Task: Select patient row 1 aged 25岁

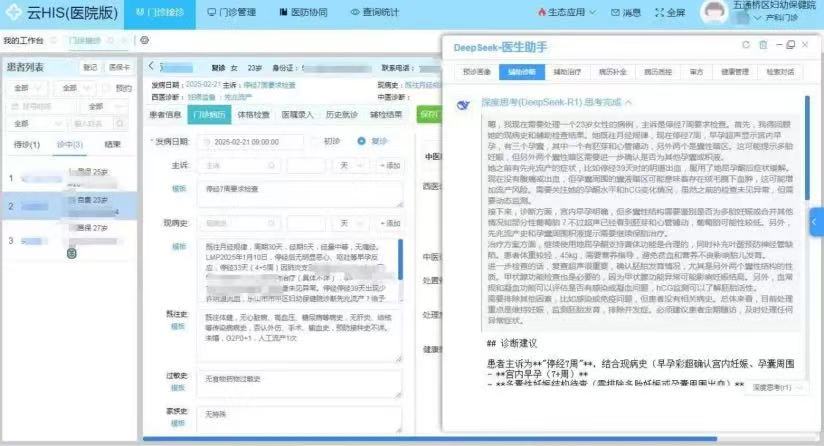Action: pyautogui.click(x=69, y=178)
